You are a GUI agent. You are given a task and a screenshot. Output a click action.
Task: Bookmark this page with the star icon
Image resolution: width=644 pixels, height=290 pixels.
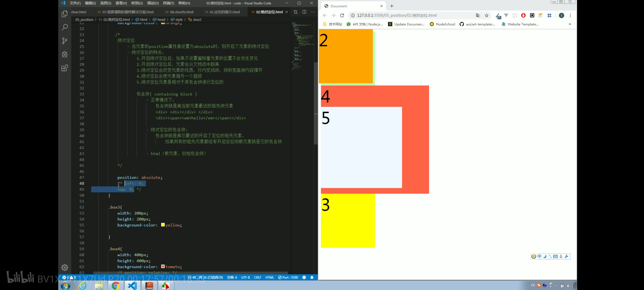[486, 16]
